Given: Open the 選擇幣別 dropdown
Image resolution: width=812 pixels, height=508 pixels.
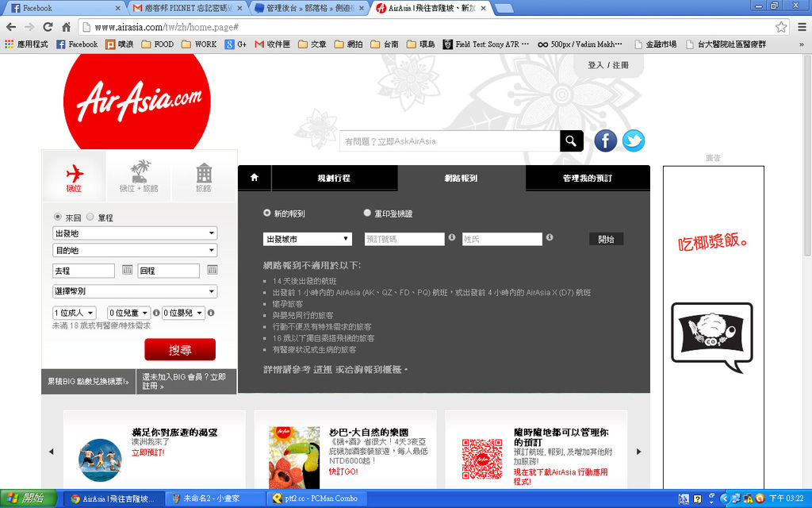Looking at the screenshot, I should click(133, 291).
